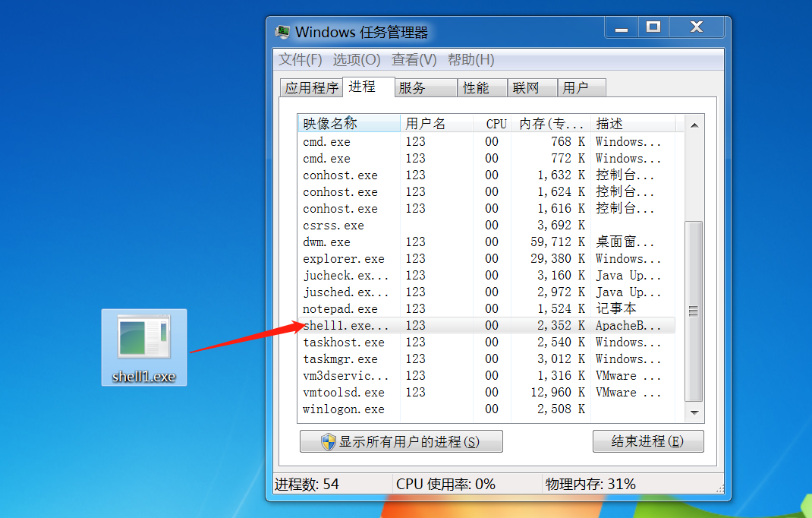Screen dimensions: 812x518
Task: Click 结束进程(E) button
Action: point(648,442)
